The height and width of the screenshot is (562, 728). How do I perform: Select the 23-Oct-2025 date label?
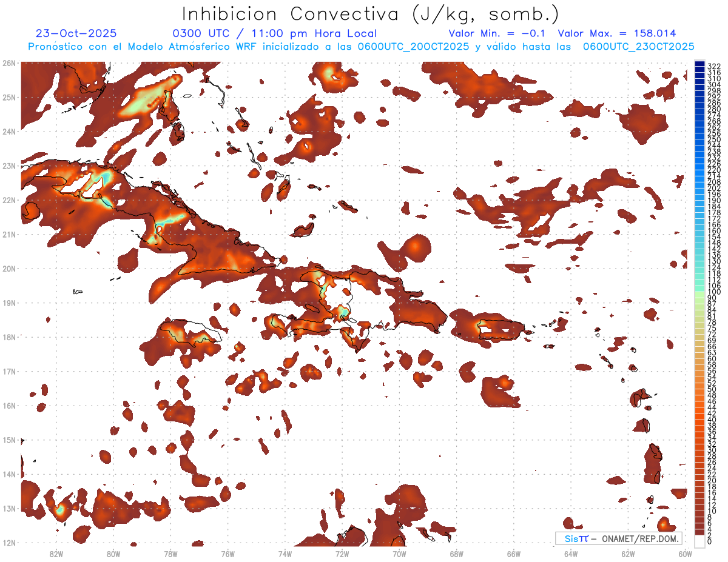tap(76, 34)
